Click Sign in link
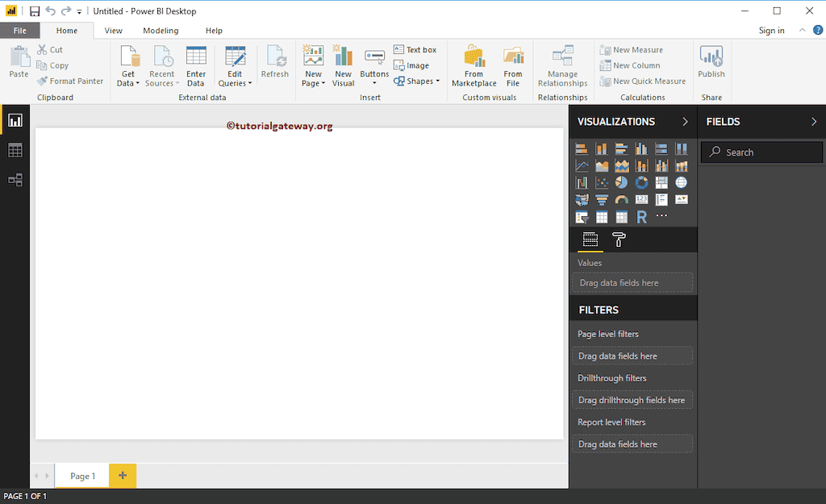The height and width of the screenshot is (504, 826). click(771, 30)
